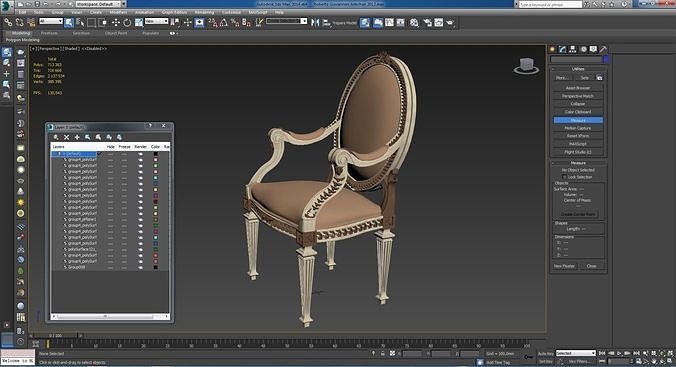Click the Percent Snap toggle icon
The width and height of the screenshot is (676, 367).
[235, 22]
